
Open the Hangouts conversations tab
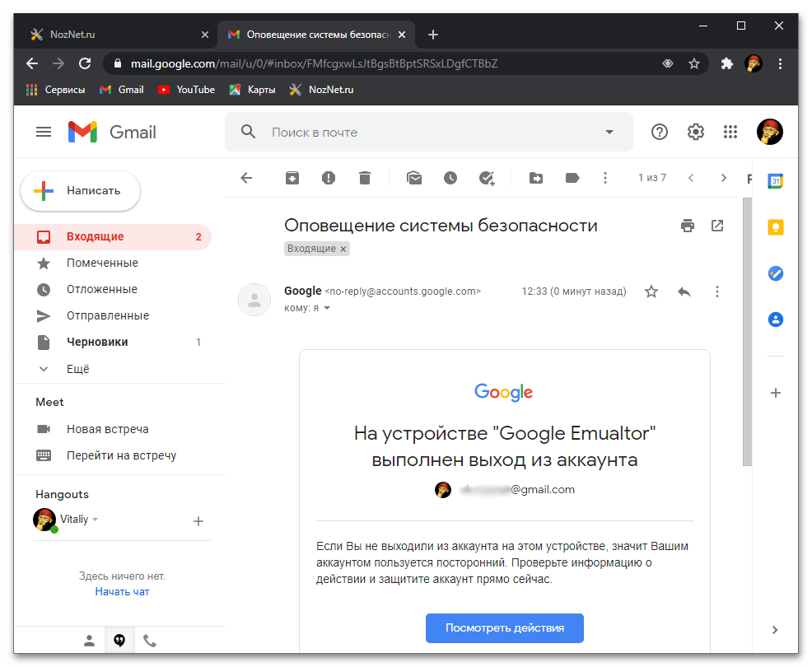point(119,640)
